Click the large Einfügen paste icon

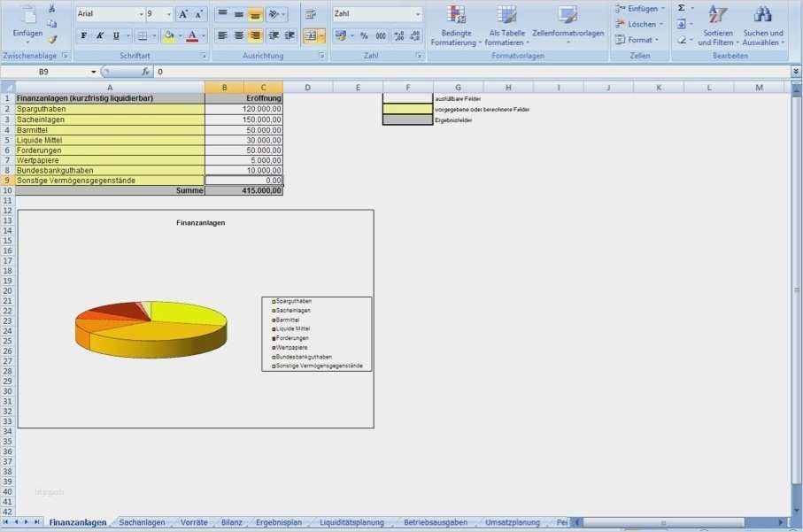tap(28, 15)
